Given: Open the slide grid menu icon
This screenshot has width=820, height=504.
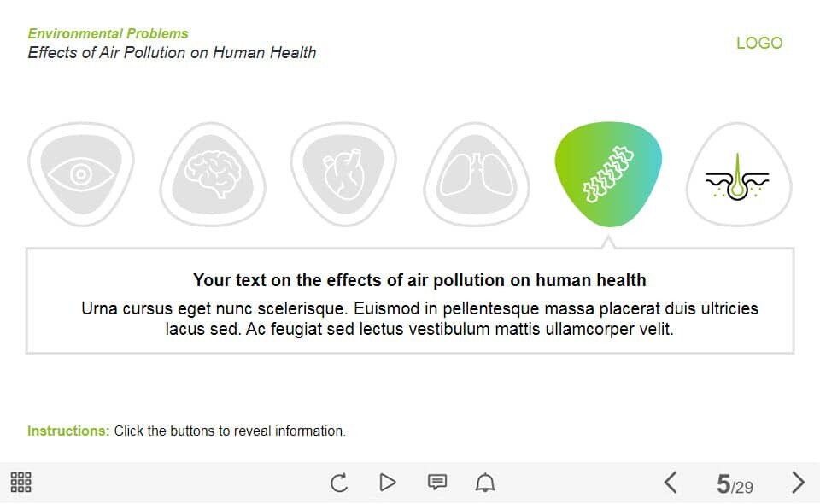Looking at the screenshot, I should [20, 482].
